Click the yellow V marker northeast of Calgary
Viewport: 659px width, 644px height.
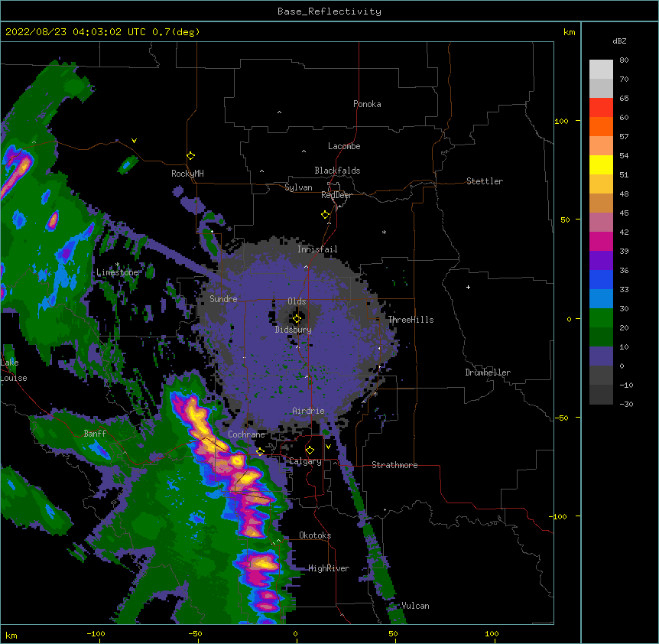(x=328, y=446)
